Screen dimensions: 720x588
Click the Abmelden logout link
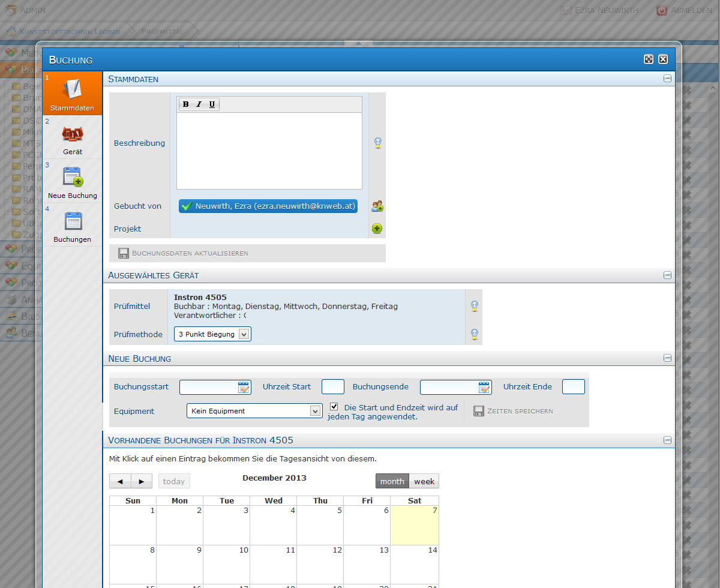(x=684, y=10)
